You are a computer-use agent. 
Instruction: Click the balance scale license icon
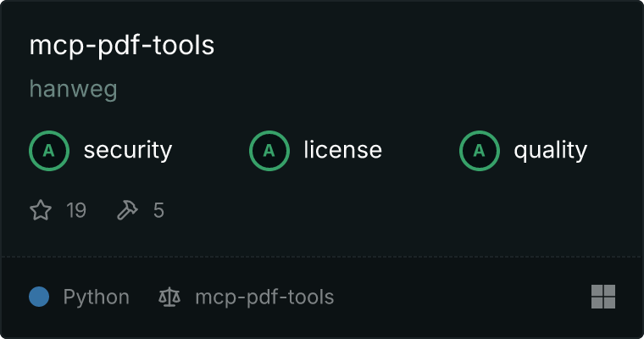(x=169, y=297)
